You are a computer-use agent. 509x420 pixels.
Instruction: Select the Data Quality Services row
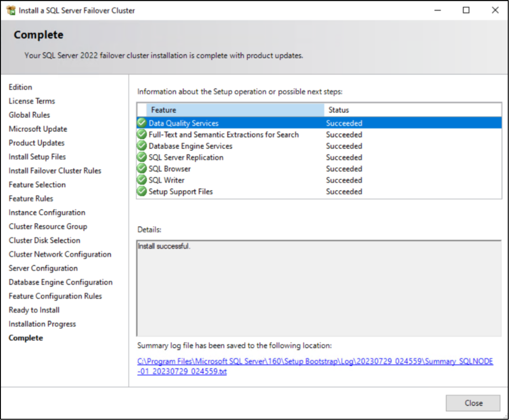pos(319,123)
